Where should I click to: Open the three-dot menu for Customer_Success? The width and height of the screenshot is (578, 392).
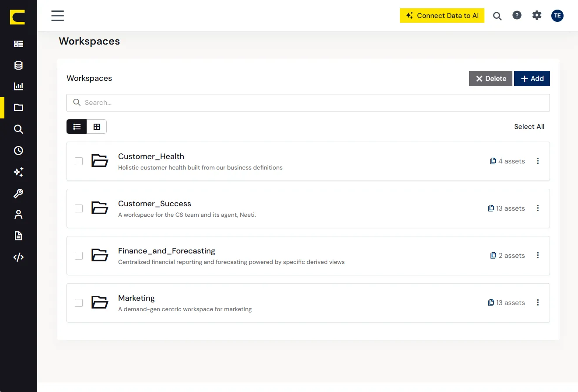(x=538, y=208)
